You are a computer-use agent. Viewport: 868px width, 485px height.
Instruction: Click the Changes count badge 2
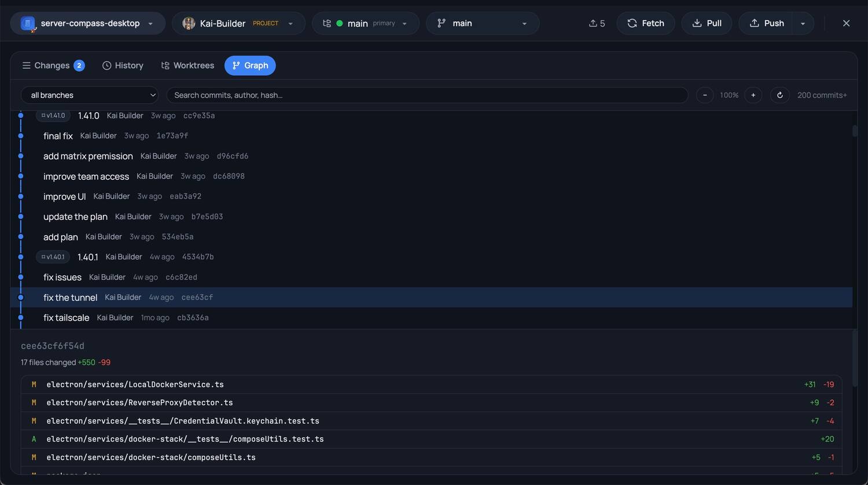click(x=79, y=65)
